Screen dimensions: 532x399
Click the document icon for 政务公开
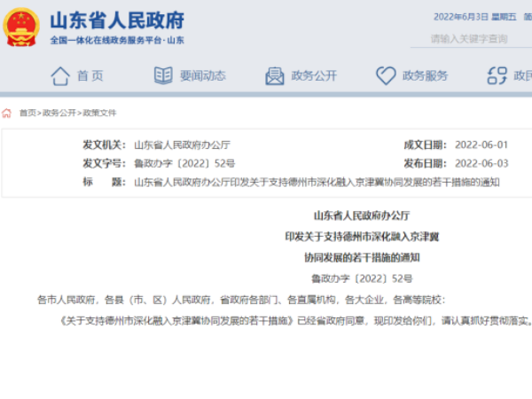[x=274, y=75]
